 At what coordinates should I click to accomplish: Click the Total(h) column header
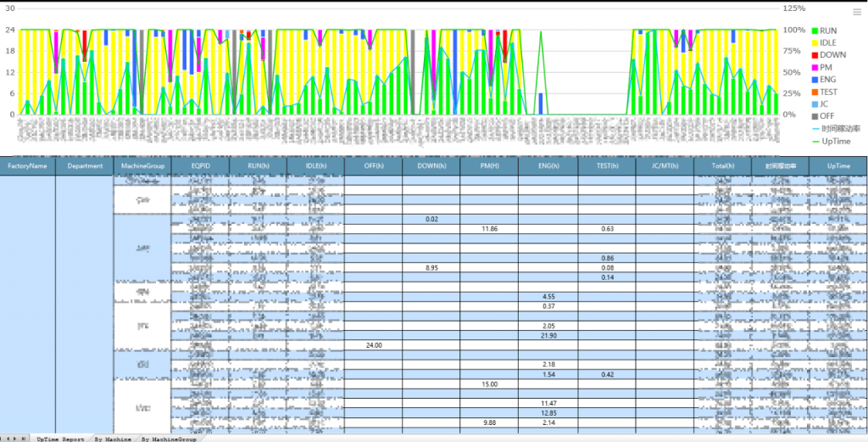tap(722, 165)
